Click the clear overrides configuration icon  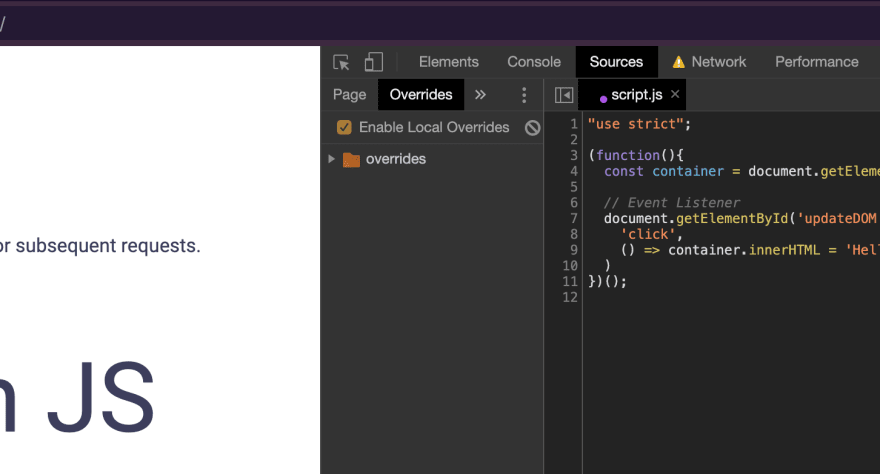(533, 128)
